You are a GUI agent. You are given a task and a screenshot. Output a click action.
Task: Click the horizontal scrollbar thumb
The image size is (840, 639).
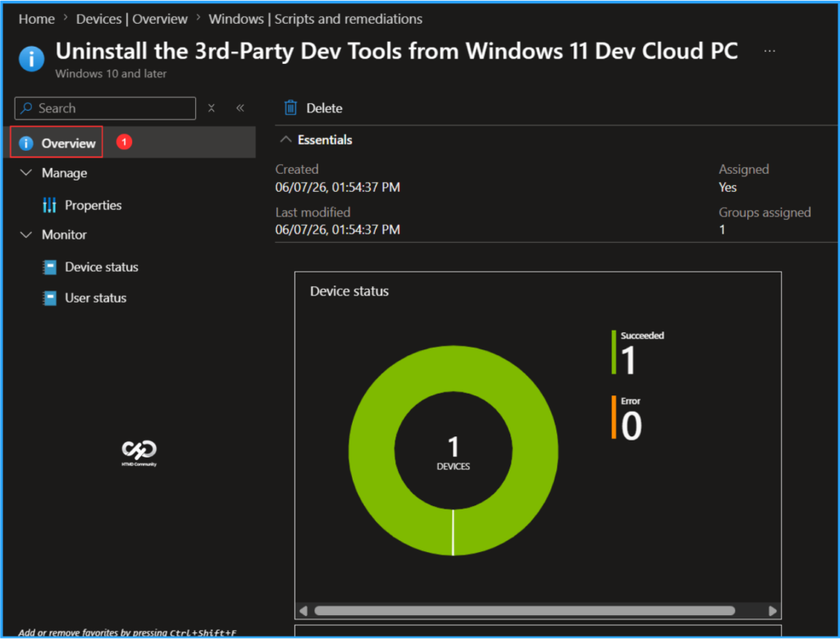coord(524,610)
